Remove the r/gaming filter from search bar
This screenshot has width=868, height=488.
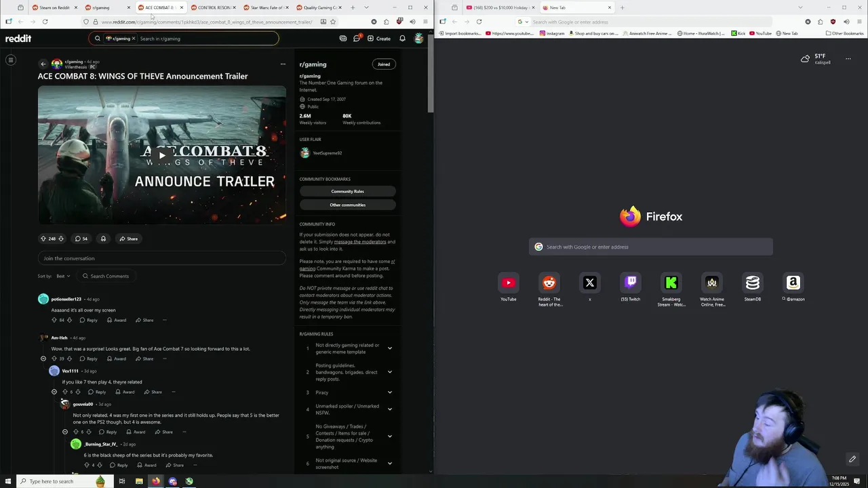coord(134,39)
